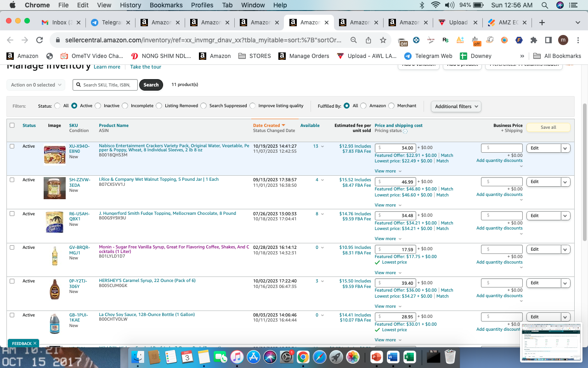The width and height of the screenshot is (588, 368).
Task: Open Trash in the Dock
Action: click(451, 356)
